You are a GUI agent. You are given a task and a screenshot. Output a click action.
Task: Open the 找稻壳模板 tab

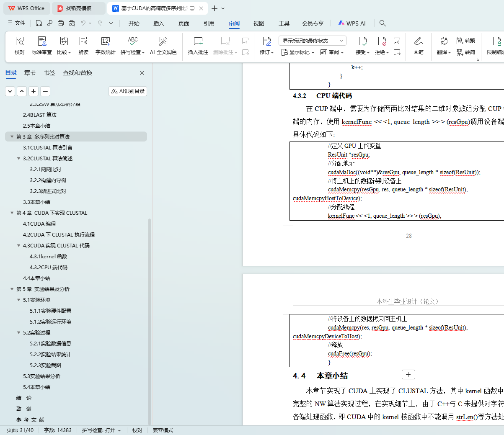click(x=79, y=8)
